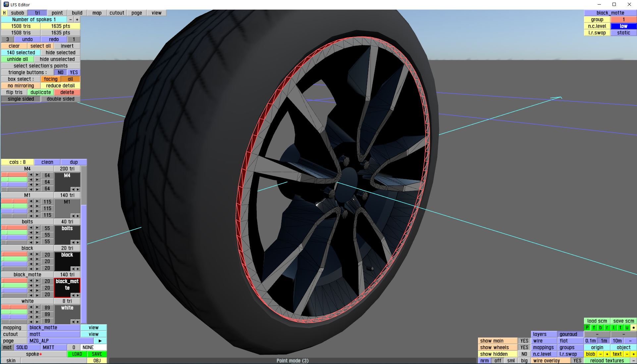Open the cutout tab
Viewport: 637px width, 364px height.
pos(117,13)
